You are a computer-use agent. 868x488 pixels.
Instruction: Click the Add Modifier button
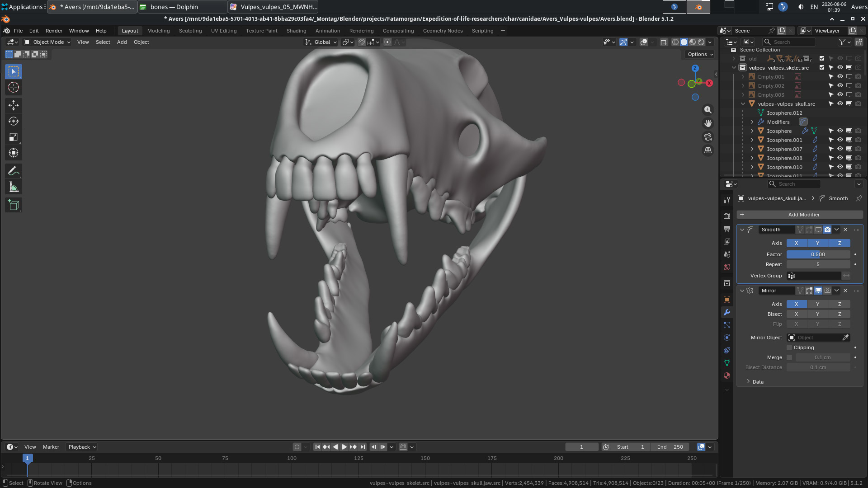(800, 215)
